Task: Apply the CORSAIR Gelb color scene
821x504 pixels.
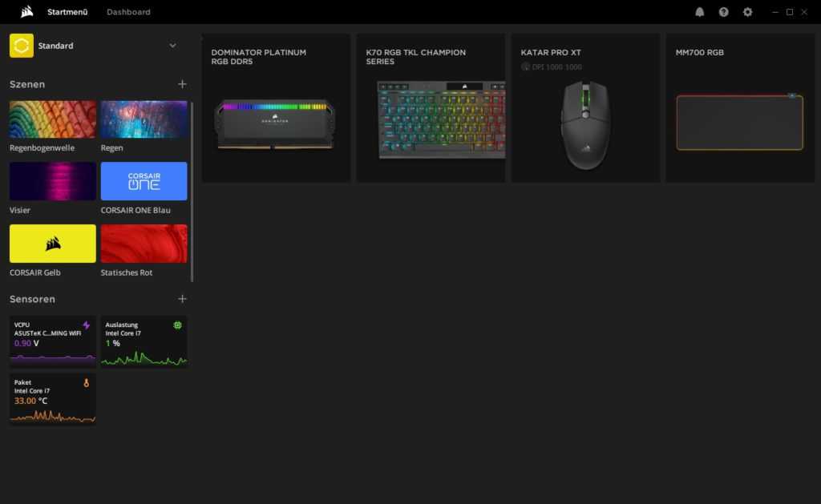Action: pos(53,244)
